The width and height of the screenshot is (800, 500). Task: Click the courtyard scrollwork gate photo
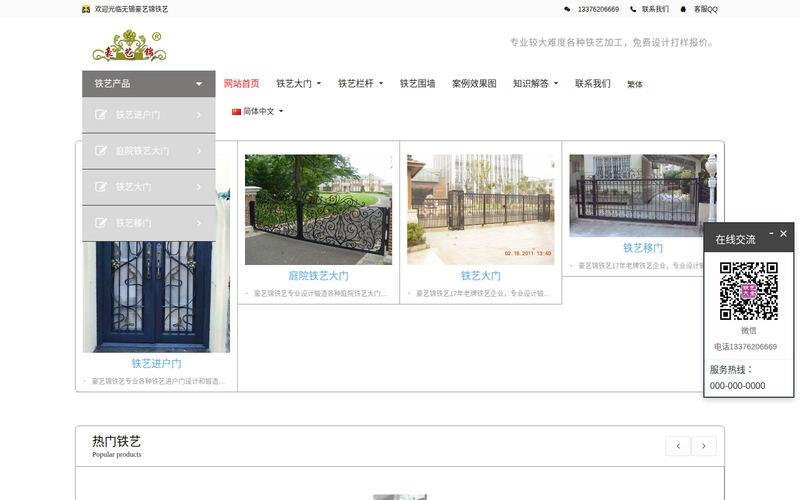318,210
